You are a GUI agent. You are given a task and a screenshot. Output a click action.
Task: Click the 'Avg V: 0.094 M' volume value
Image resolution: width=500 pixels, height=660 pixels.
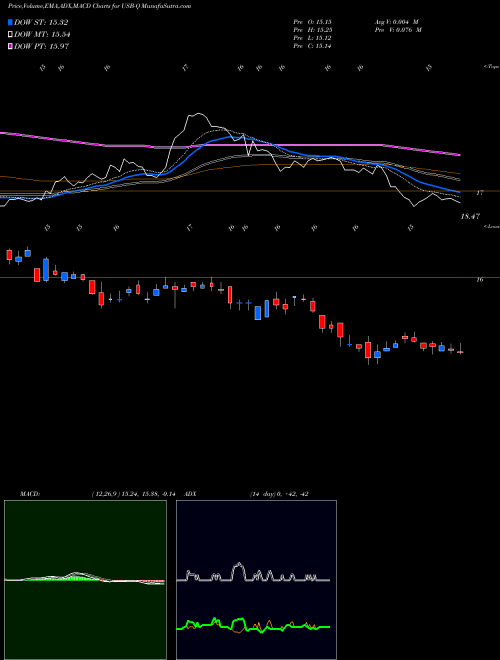coord(398,22)
